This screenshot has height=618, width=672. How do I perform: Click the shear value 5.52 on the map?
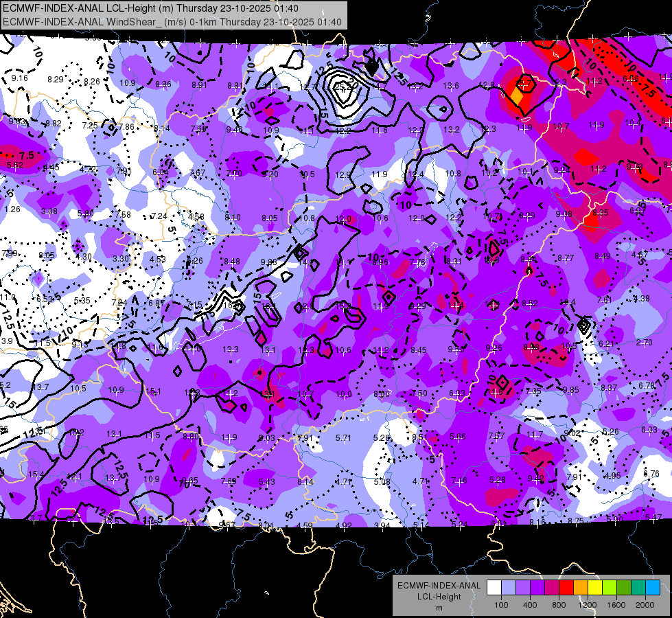tap(15, 165)
